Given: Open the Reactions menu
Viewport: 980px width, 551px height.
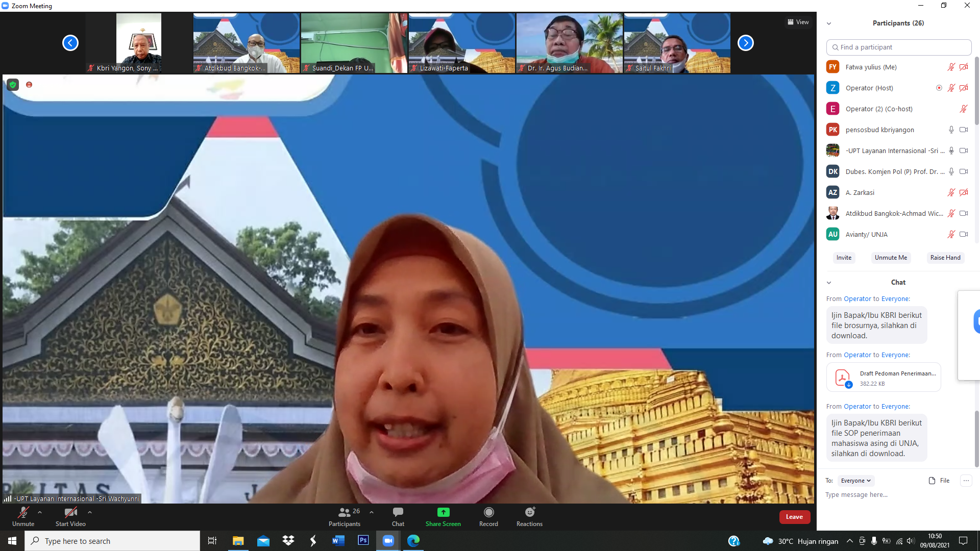Looking at the screenshot, I should point(529,513).
